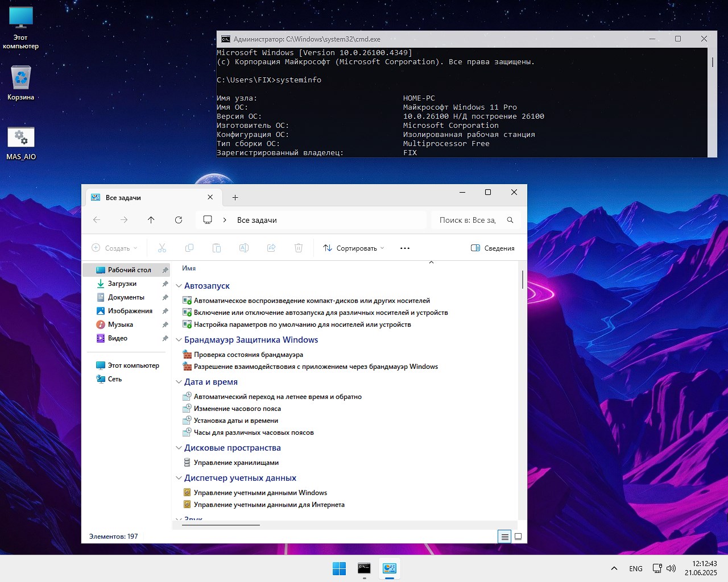Click the Copy icon in the toolbar
728x582 pixels.
[x=189, y=248]
